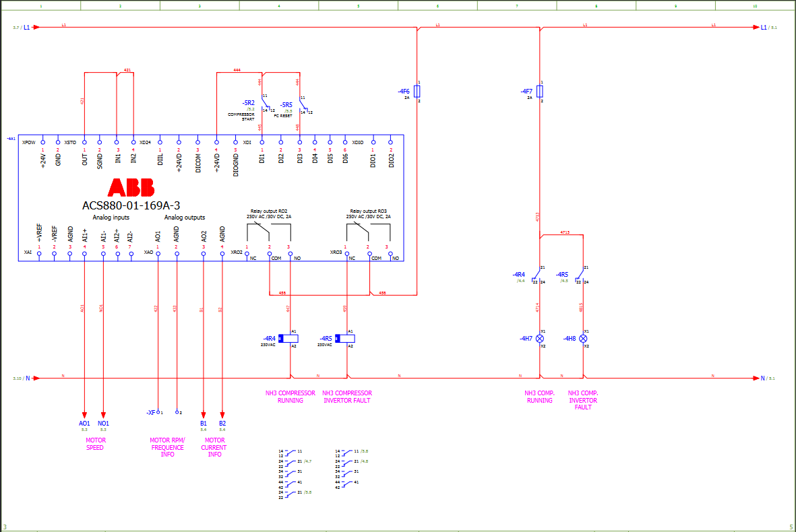Click the -XF terminal 1 connector
Image resolution: width=796 pixels, height=532 pixels.
[x=158, y=412]
